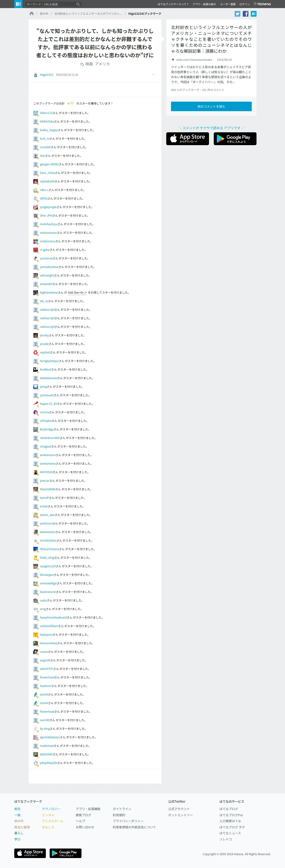Visit Shiori115's profile link

[x=46, y=113]
